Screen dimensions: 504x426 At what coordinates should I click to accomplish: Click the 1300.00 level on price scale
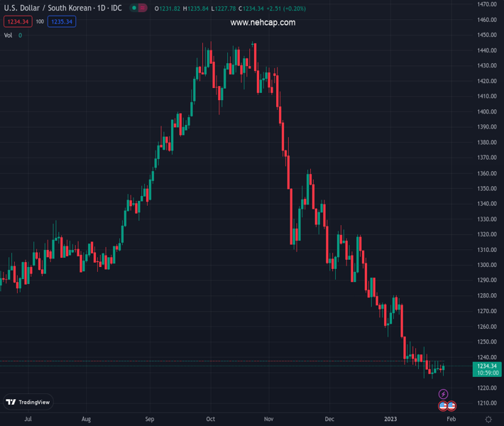[487, 265]
